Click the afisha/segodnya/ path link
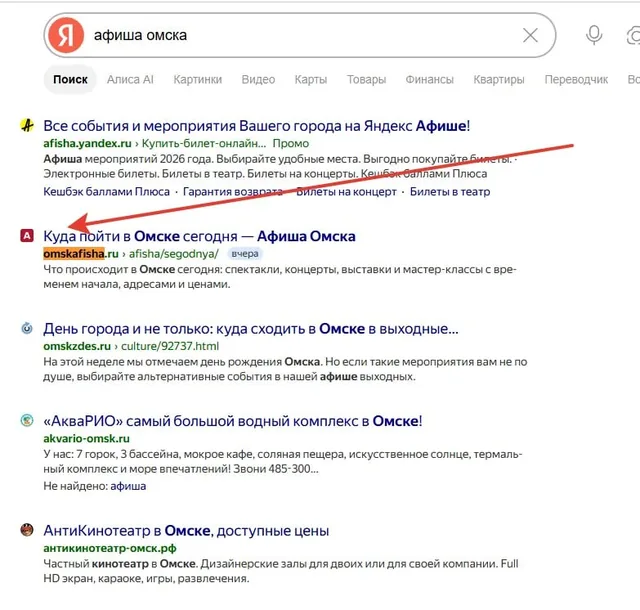640x610 pixels. coord(174,254)
